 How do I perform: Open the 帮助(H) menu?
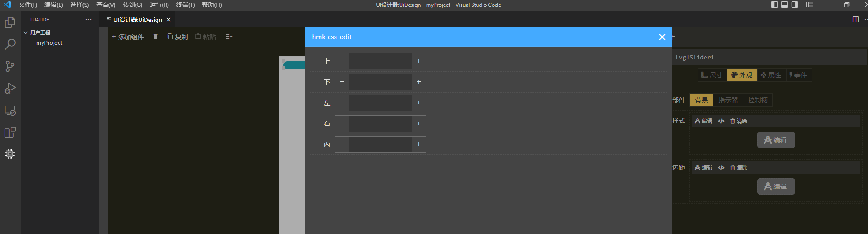coord(212,5)
